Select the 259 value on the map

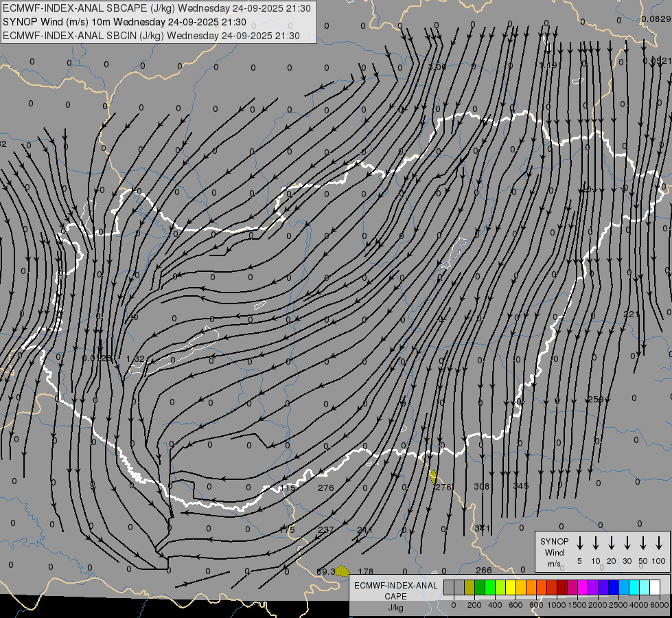point(595,400)
